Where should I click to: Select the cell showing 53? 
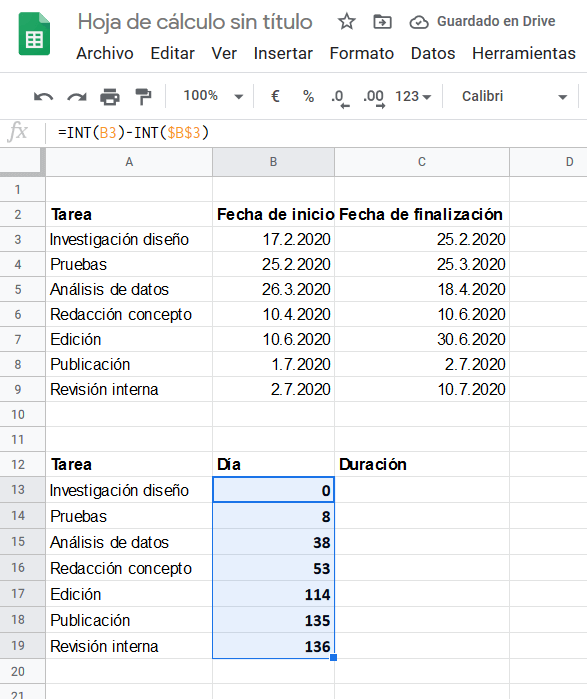[x=273, y=567]
